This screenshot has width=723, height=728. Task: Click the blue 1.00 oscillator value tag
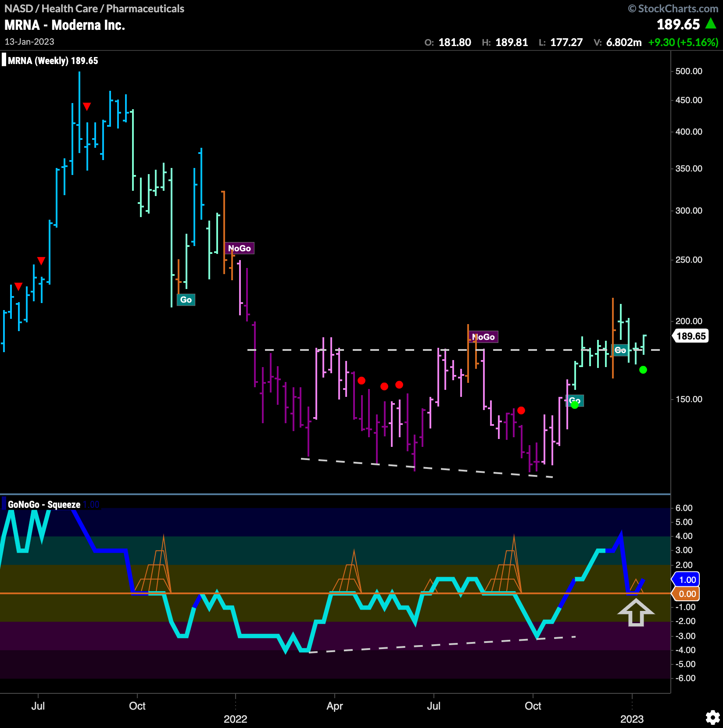pos(687,580)
